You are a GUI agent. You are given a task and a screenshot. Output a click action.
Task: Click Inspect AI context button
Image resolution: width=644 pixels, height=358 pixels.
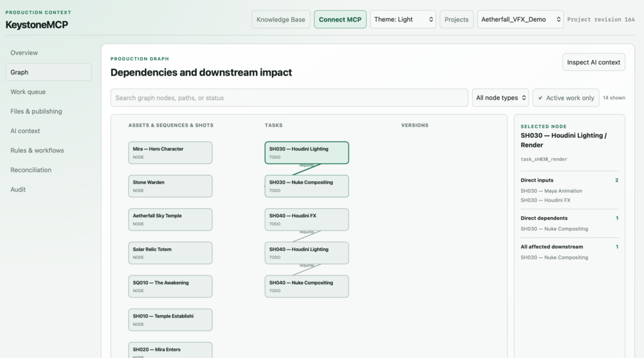click(593, 62)
